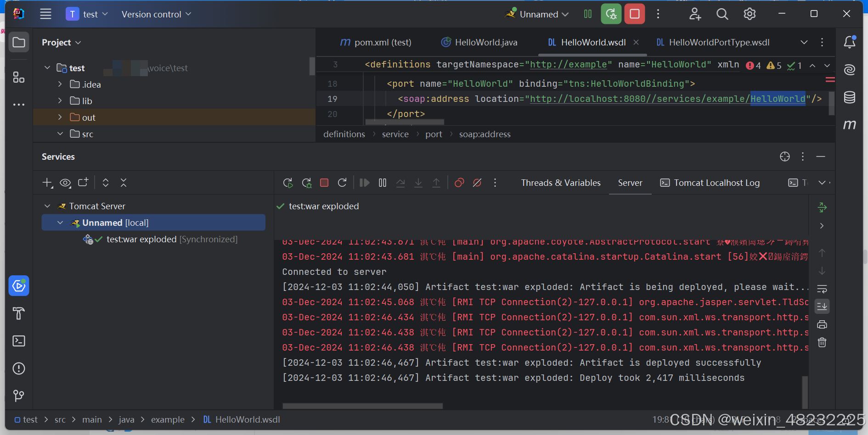Open the Problems tool window
This screenshot has width=868, height=435.
[x=19, y=368]
